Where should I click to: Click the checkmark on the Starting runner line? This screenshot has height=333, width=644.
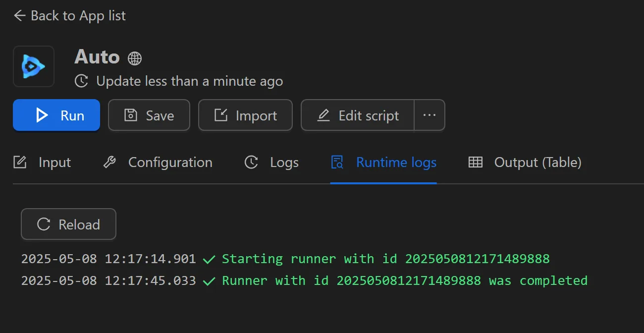(209, 259)
